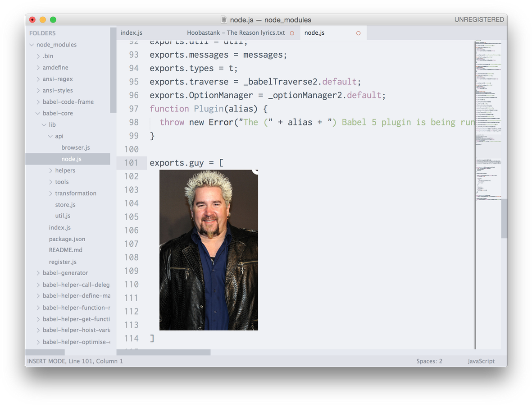Expand the transformation folder
The height and width of the screenshot is (405, 532).
50,193
